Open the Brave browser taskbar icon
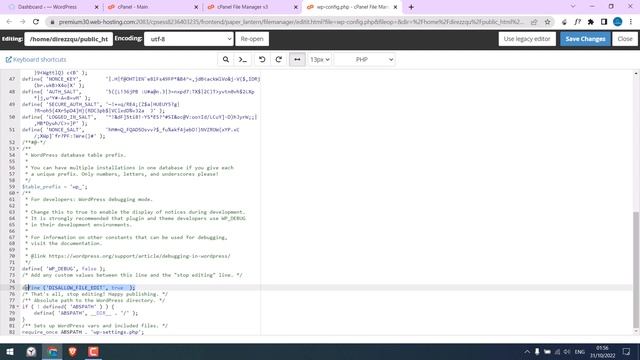640x360 pixels. click(x=73, y=351)
